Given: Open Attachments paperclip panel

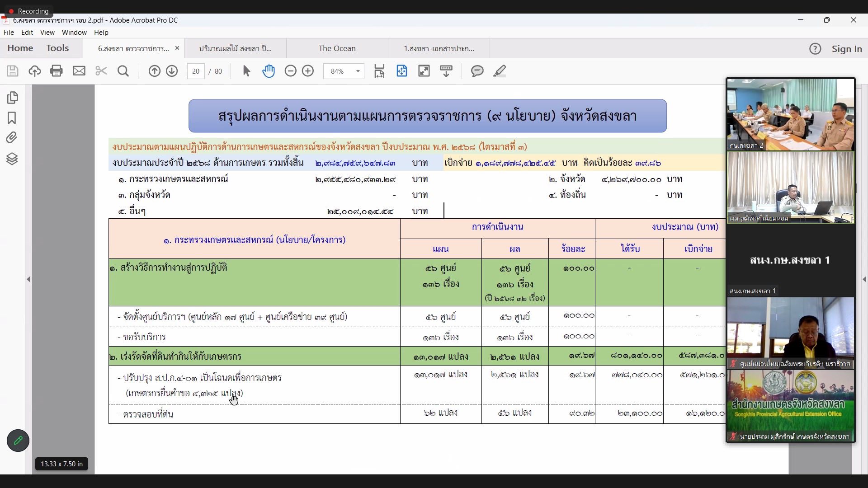Looking at the screenshot, I should [x=12, y=137].
